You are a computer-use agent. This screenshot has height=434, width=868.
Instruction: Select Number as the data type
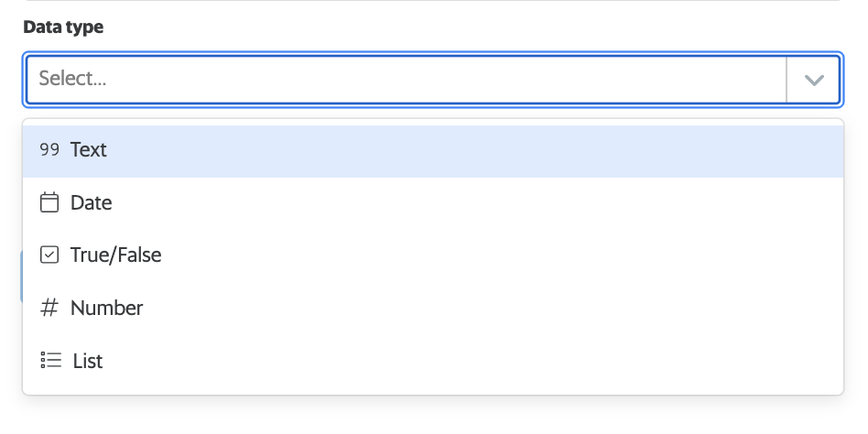433,308
